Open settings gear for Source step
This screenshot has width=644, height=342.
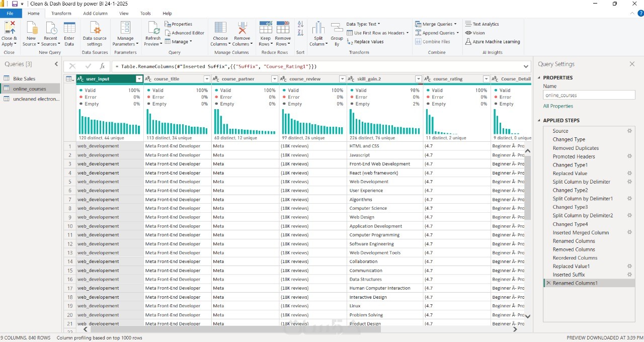pyautogui.click(x=629, y=131)
